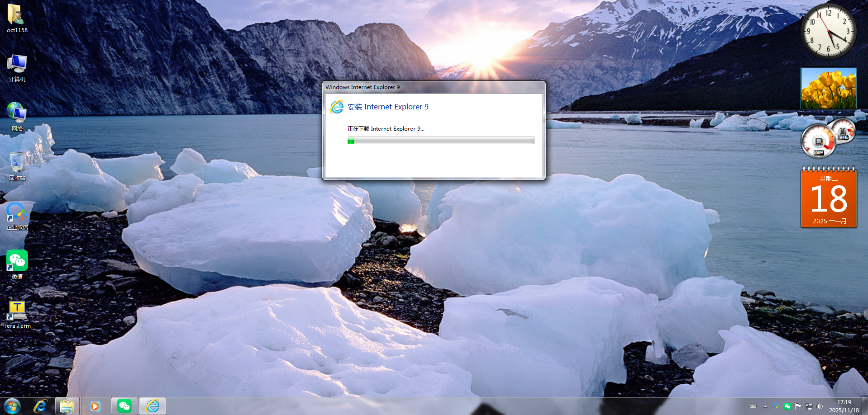Open Action Center flag tray icon

pos(798,406)
